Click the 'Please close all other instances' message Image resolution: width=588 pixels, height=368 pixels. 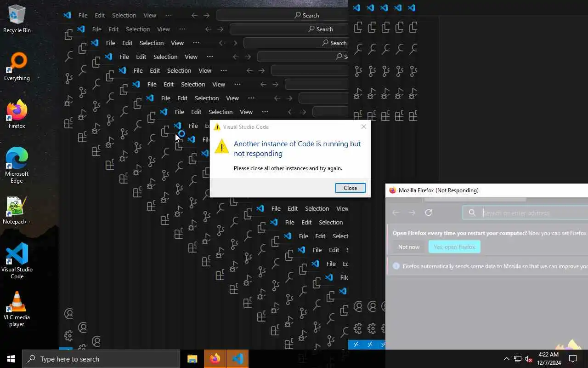click(288, 168)
